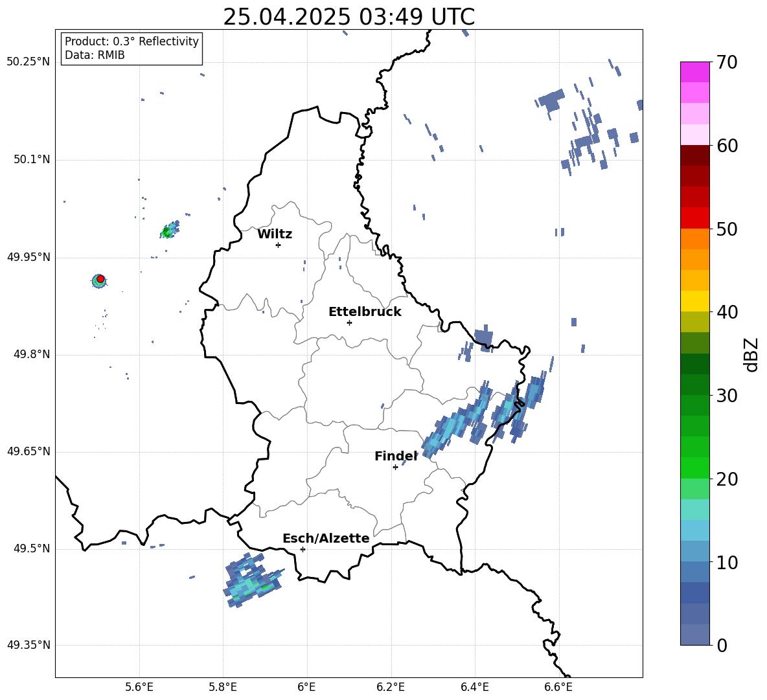Click the 'Data: RMIB' label

[95, 55]
